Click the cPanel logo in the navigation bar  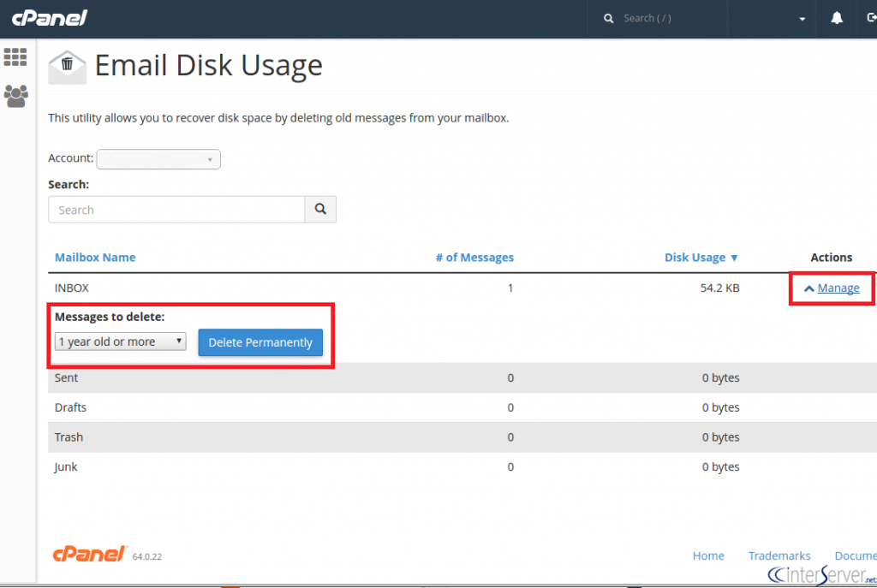[49, 17]
